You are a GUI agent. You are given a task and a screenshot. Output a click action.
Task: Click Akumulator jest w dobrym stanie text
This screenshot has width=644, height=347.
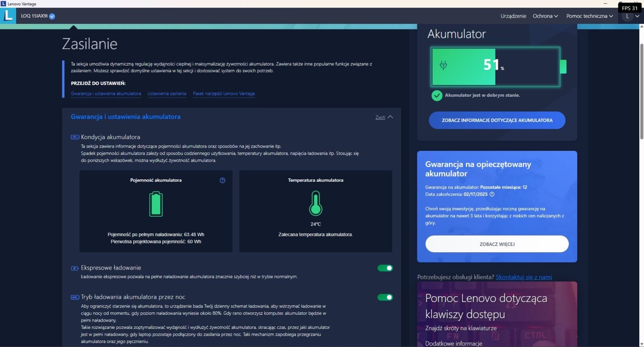[482, 96]
